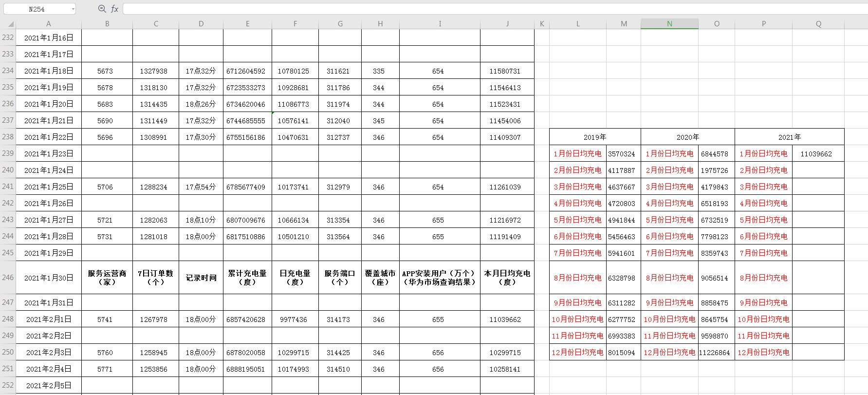The image size is (868, 395).
Task: Click header cell 日充电量（度）
Action: pyautogui.click(x=295, y=278)
